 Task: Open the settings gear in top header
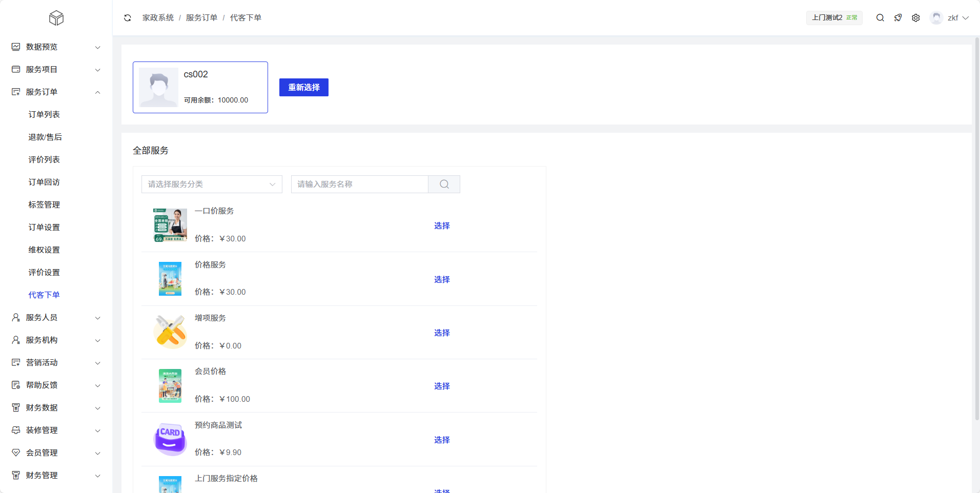point(916,18)
